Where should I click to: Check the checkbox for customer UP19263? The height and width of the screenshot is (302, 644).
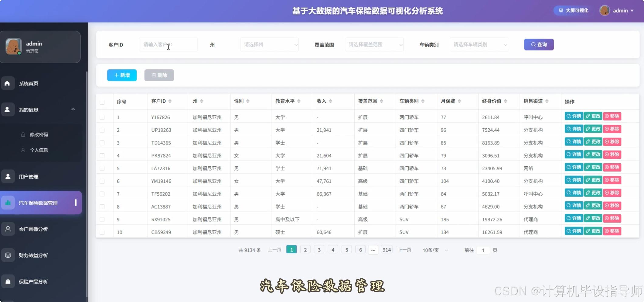pyautogui.click(x=102, y=130)
